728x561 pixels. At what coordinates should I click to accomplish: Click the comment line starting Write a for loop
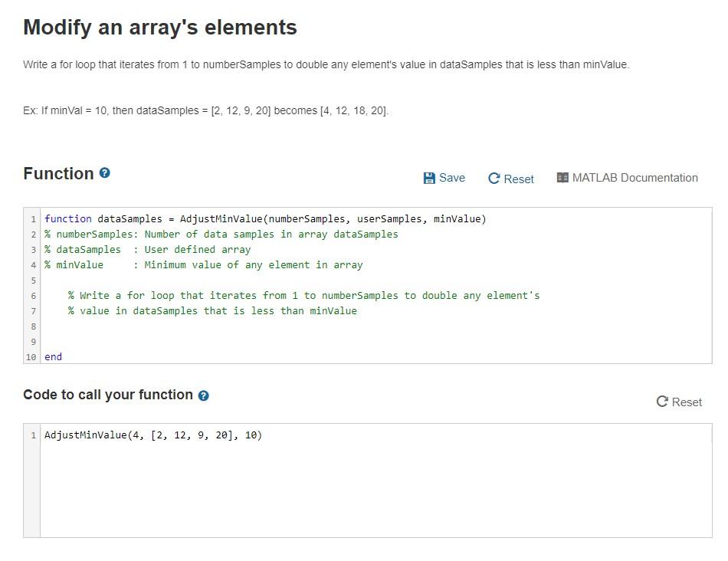(x=303, y=295)
